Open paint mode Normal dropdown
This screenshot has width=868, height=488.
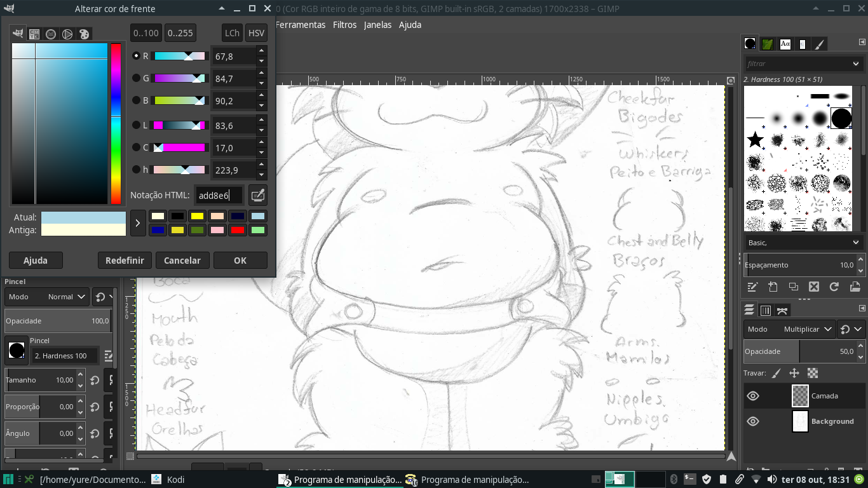click(47, 297)
